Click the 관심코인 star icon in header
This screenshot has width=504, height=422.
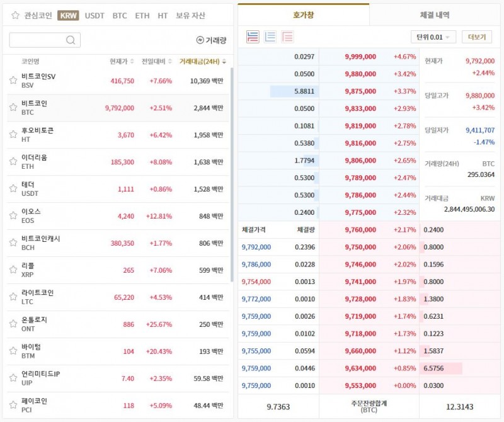click(15, 15)
